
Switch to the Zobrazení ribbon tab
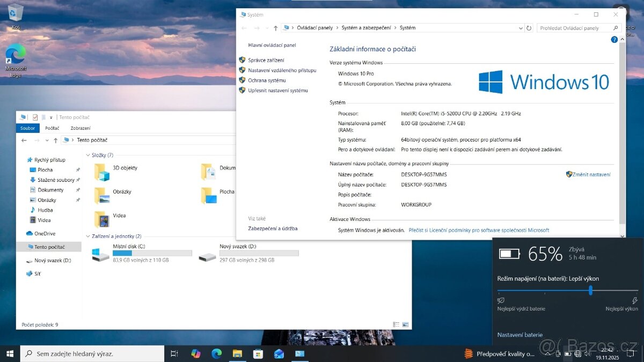[x=80, y=128]
